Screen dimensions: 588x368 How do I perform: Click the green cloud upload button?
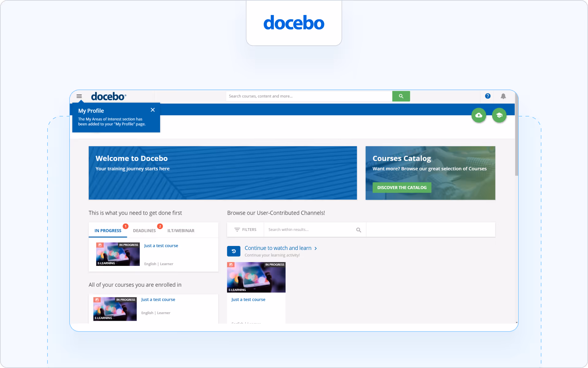479,115
